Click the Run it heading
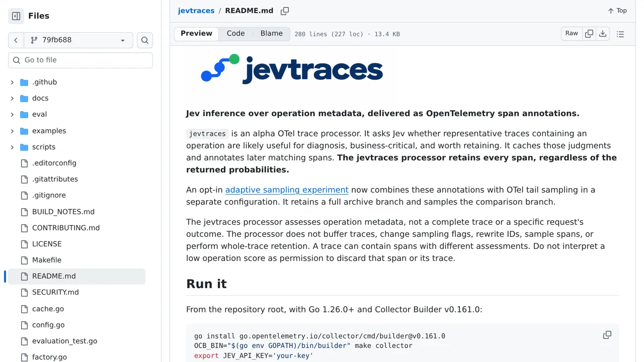644x362 pixels. [x=206, y=284]
